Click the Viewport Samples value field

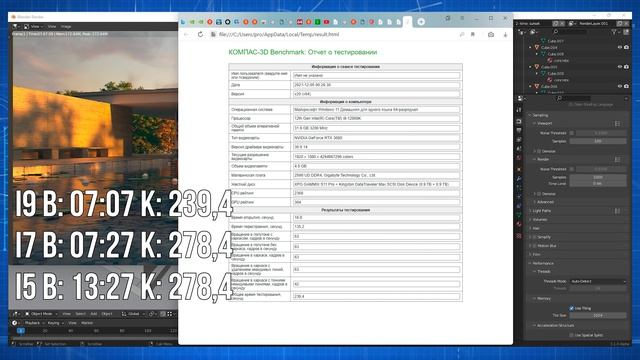tap(598, 141)
